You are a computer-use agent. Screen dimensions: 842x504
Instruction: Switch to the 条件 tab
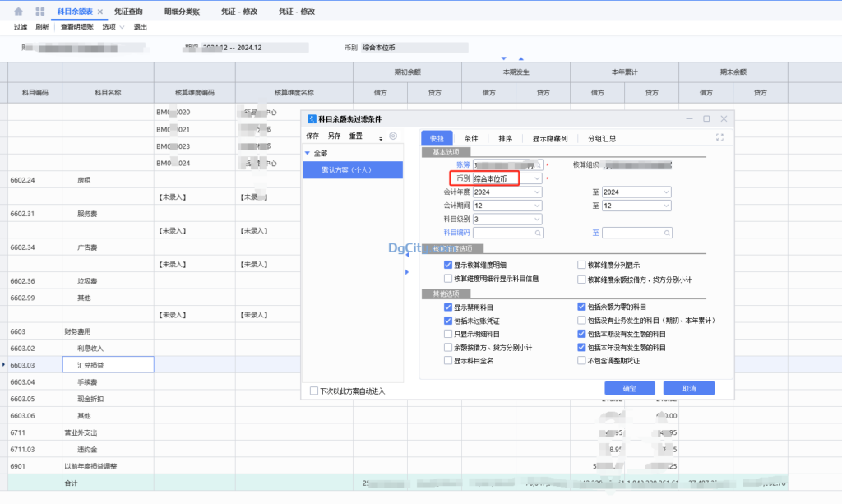click(471, 138)
